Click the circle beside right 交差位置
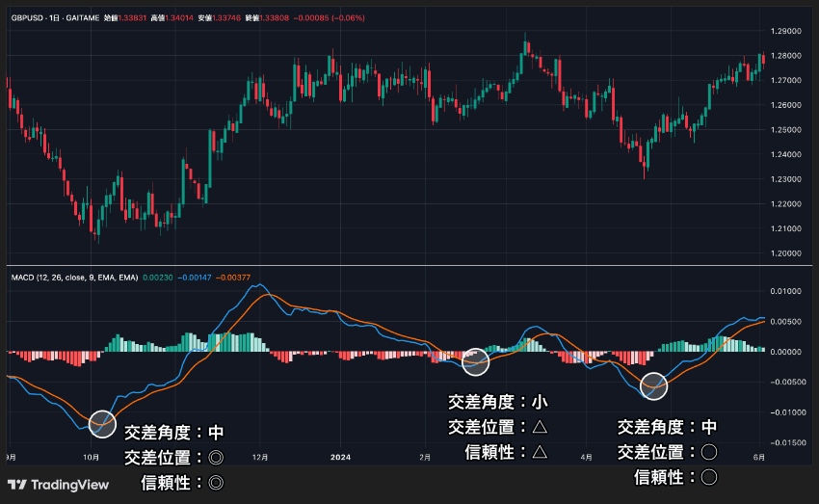819x504 pixels. 709,452
